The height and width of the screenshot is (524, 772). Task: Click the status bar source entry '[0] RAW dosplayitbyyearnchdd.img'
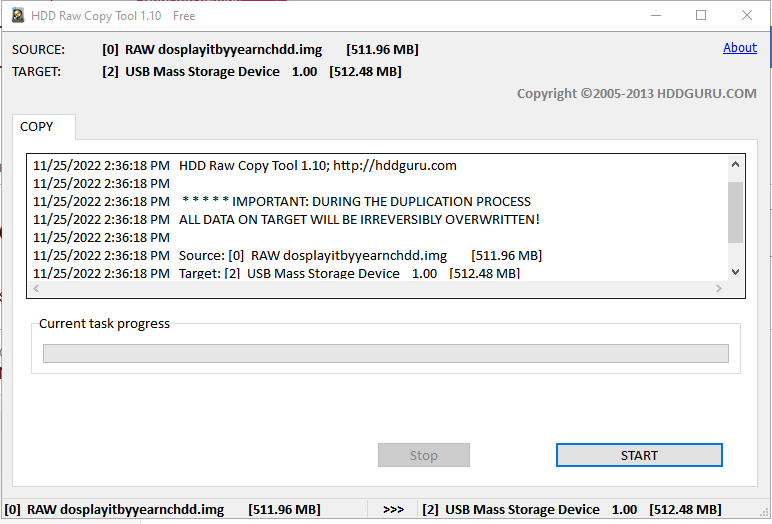[x=114, y=510]
